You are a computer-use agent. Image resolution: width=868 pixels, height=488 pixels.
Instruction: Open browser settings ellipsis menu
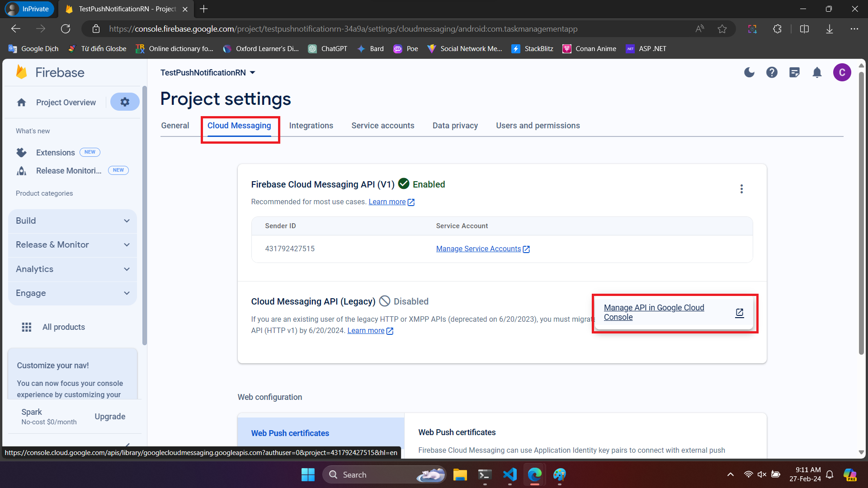[x=854, y=29]
